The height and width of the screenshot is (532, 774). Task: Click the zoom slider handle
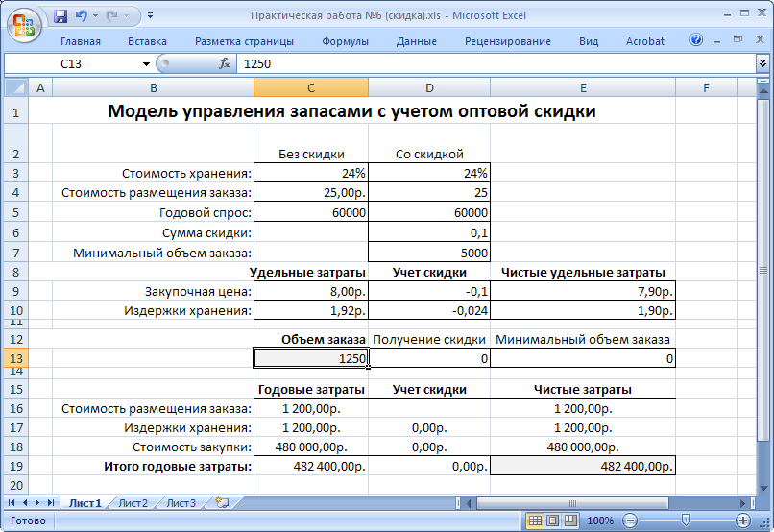[686, 520]
